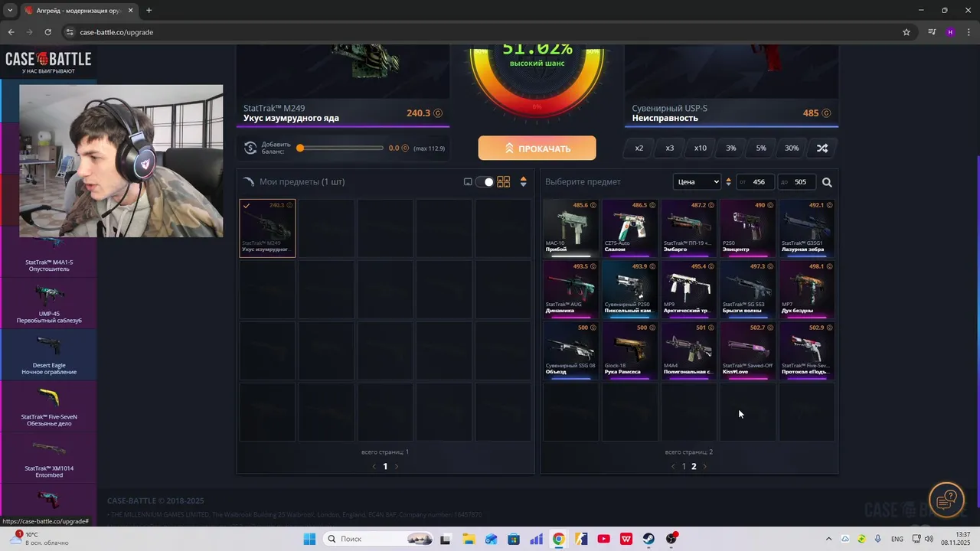The height and width of the screenshot is (551, 980).
Task: Select StatTrak Sawed-Off Kiss♥Love item
Action: coord(747,350)
